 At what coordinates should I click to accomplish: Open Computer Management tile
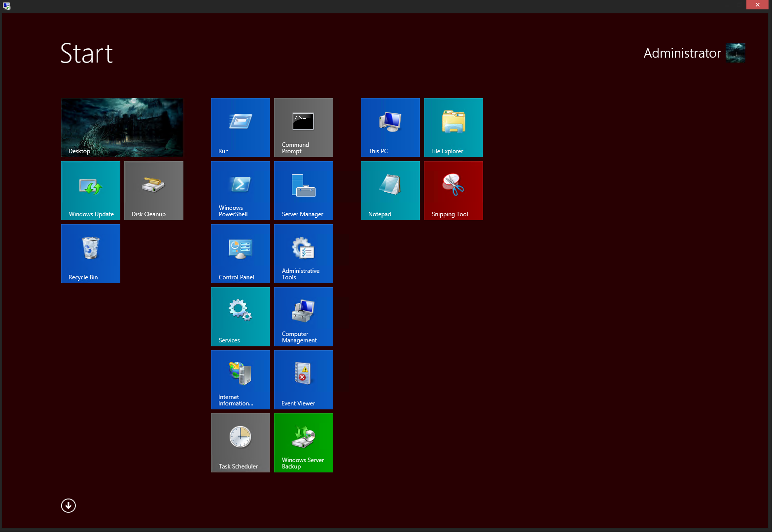[304, 317]
